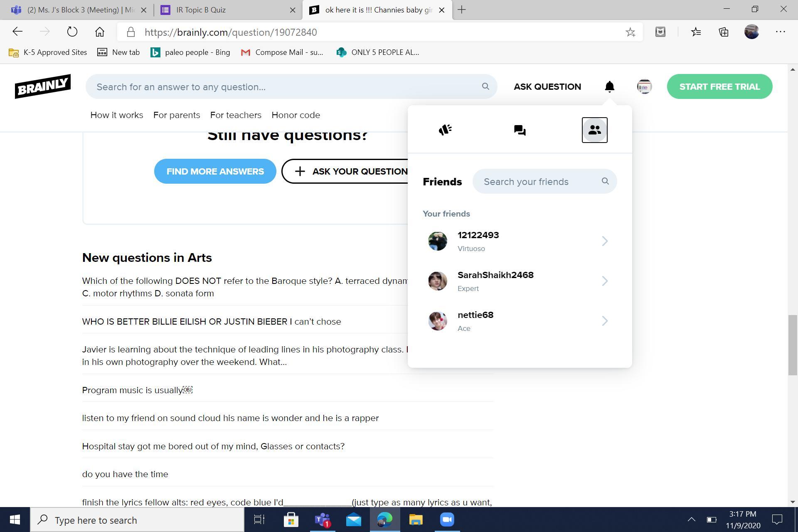Viewport: 798px width, 532px height.
Task: Click the Brainly logo
Action: [43, 86]
